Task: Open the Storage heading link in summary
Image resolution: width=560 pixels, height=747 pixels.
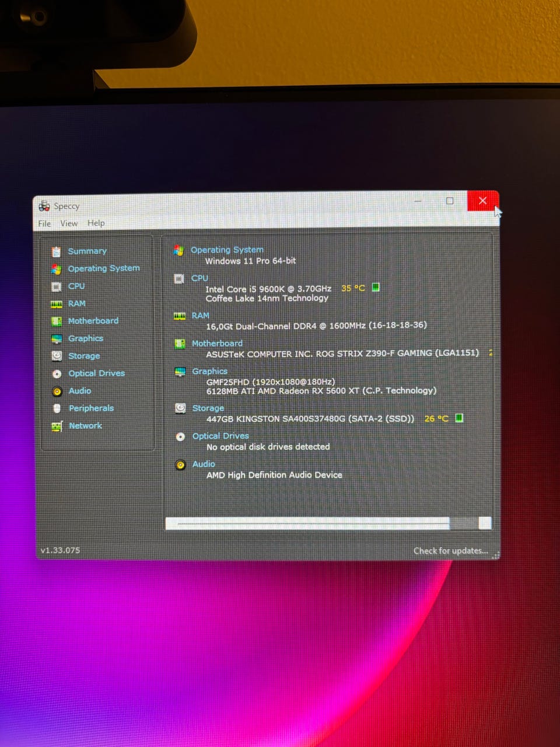Action: pos(208,409)
